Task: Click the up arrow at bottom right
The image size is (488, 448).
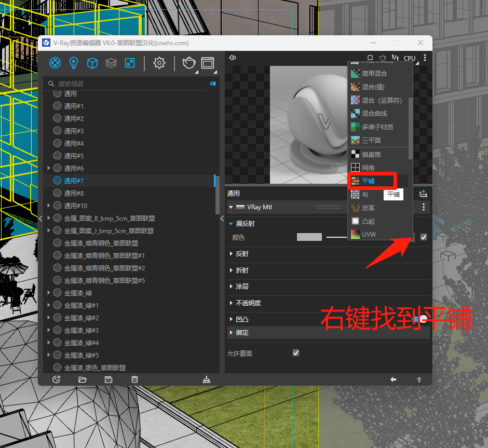Action: [419, 379]
